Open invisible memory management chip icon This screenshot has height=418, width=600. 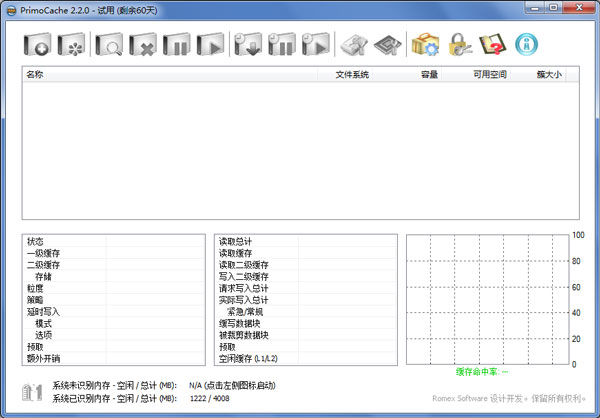click(388, 45)
